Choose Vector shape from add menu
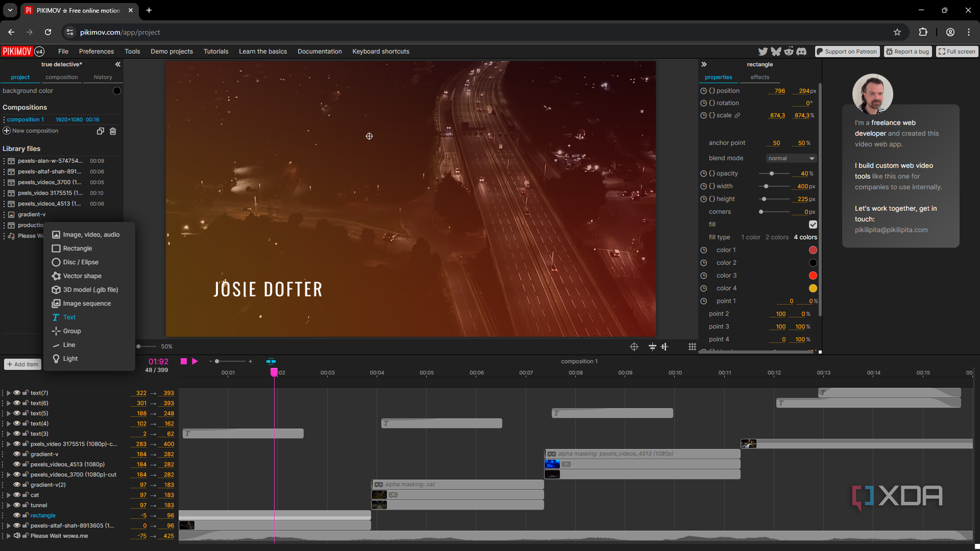The image size is (980, 551). [x=82, y=276]
